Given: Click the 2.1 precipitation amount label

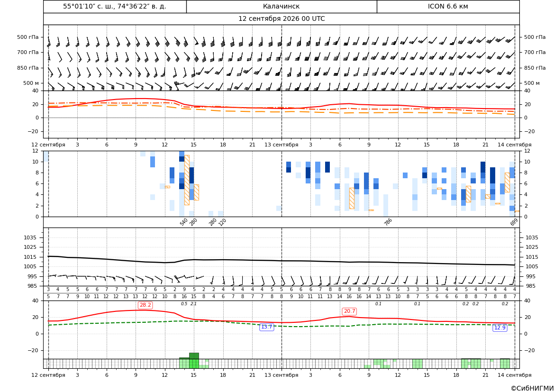Looking at the screenshot, I should (194, 304).
